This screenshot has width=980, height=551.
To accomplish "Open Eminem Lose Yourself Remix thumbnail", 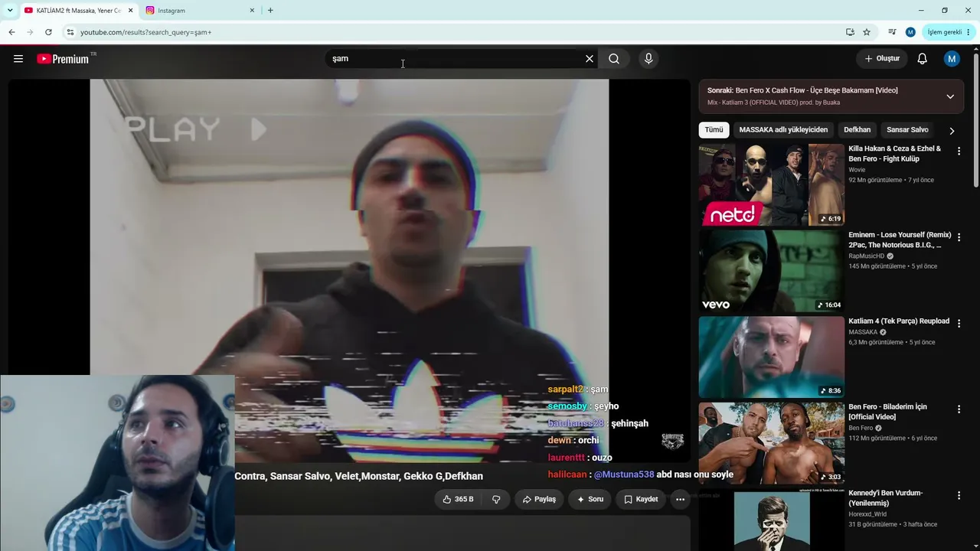I will pos(771,271).
